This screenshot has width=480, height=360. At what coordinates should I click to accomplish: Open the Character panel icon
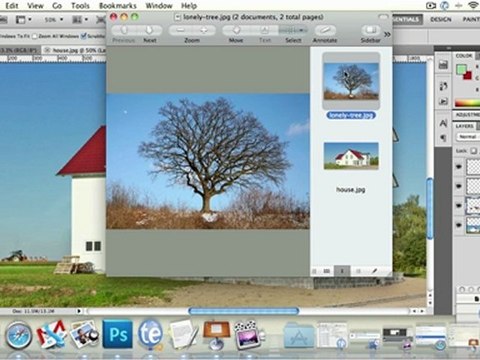(x=443, y=123)
